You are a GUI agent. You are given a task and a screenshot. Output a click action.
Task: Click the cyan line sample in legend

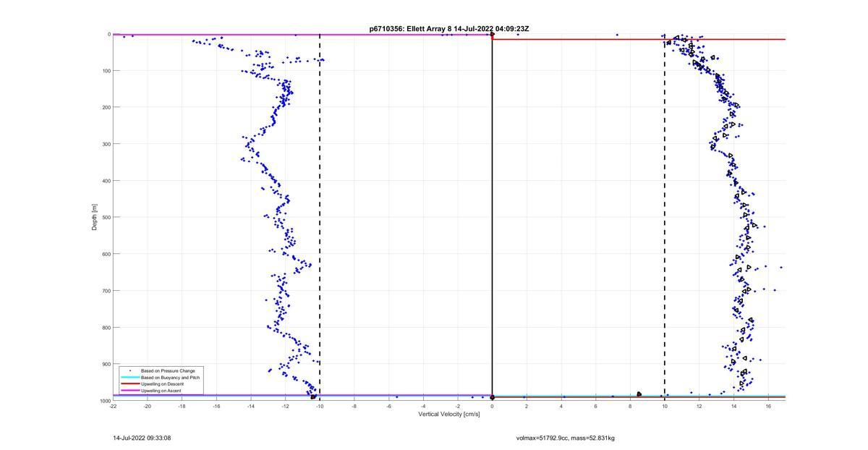point(130,378)
